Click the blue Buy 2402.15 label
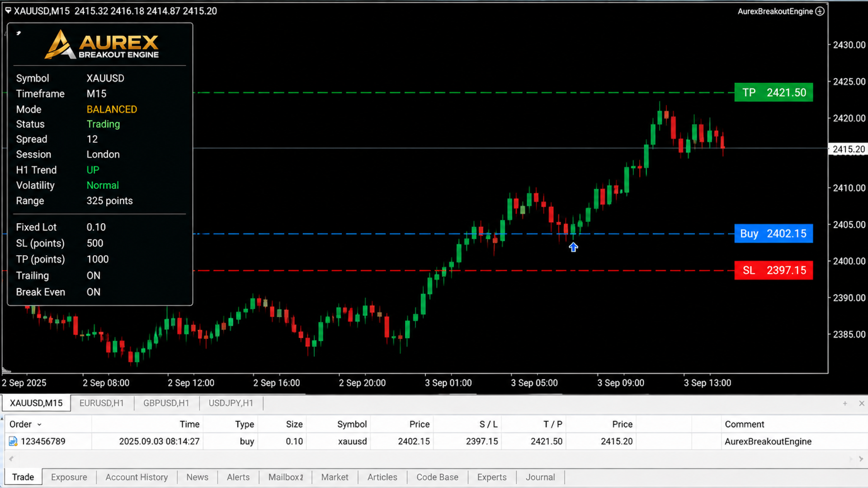 pos(774,234)
